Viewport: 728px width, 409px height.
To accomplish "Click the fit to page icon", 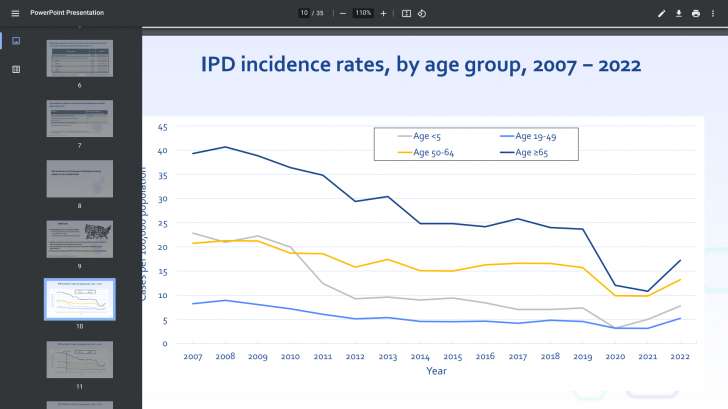I will (406, 13).
